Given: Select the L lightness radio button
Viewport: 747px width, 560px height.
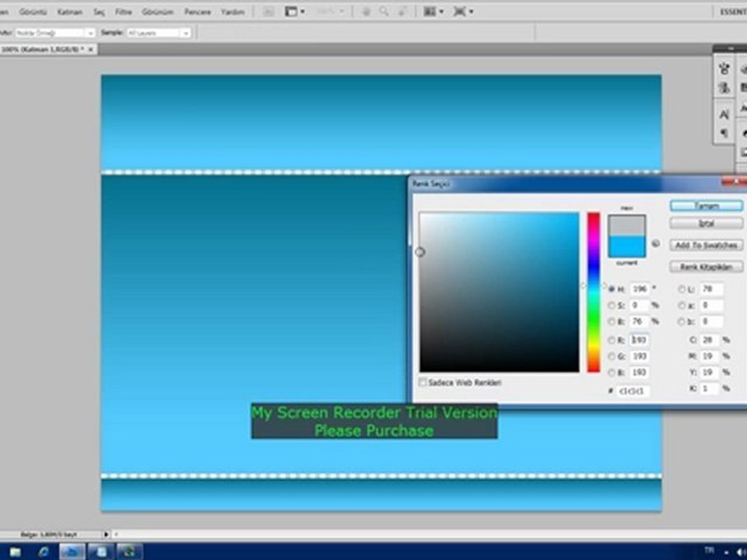Looking at the screenshot, I should tap(682, 289).
